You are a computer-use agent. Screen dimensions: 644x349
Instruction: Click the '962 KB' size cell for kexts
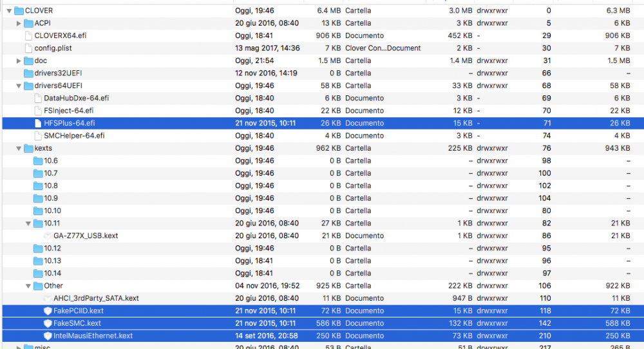pyautogui.click(x=328, y=148)
